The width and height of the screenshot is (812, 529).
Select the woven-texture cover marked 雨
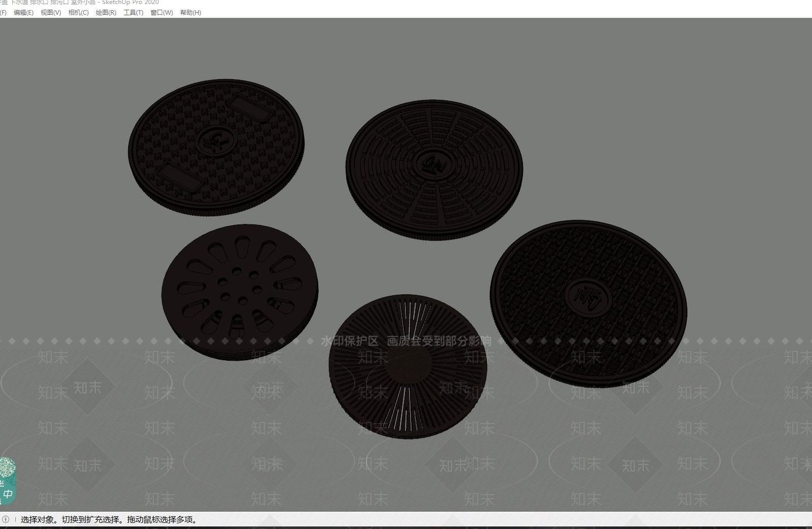coord(589,303)
